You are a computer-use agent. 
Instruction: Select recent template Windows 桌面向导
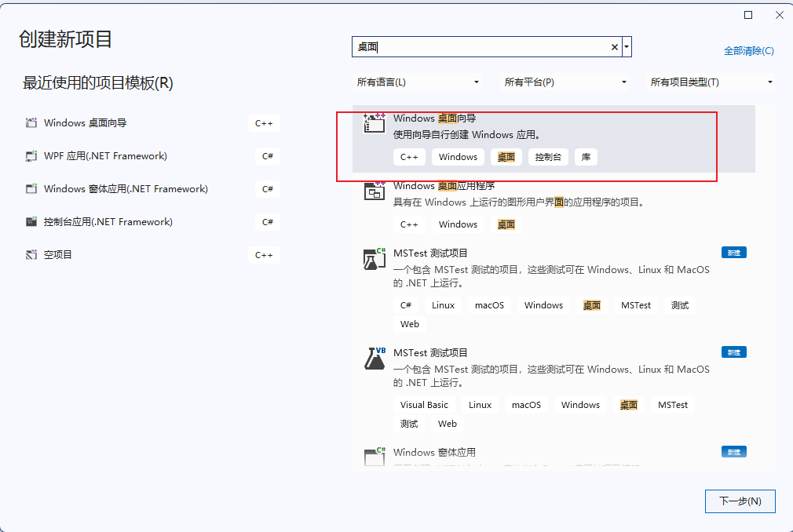[x=85, y=122]
